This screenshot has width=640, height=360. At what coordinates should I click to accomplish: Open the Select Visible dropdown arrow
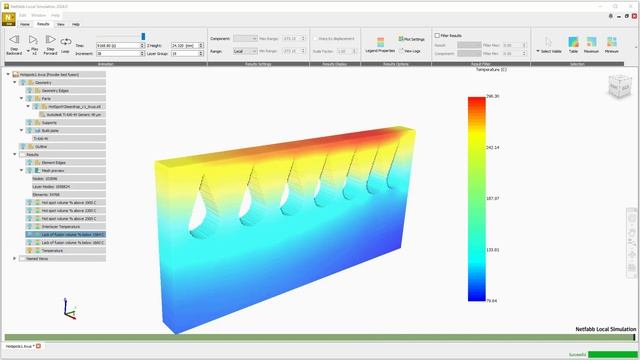538,51
